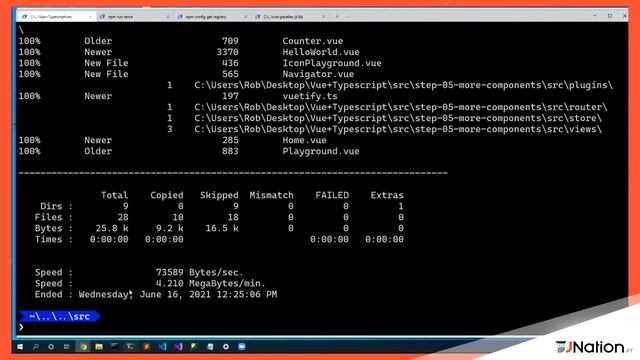640x360 pixels.
Task: Click the 'Skipped' column header
Action: pos(219,196)
